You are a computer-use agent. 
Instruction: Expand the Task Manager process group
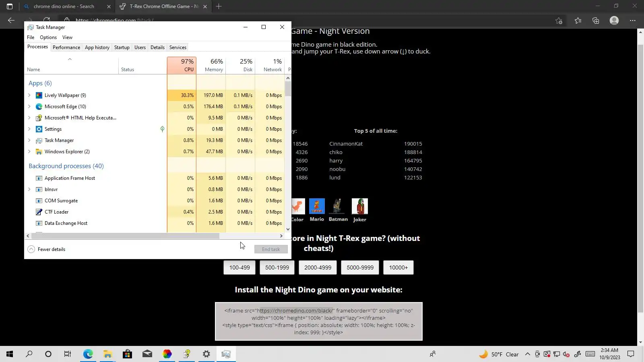point(29,140)
